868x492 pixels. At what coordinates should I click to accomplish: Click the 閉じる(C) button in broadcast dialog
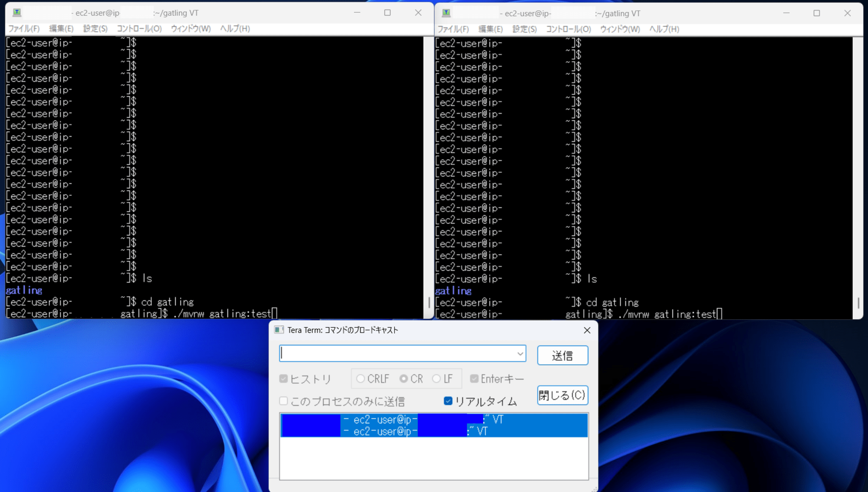click(562, 395)
